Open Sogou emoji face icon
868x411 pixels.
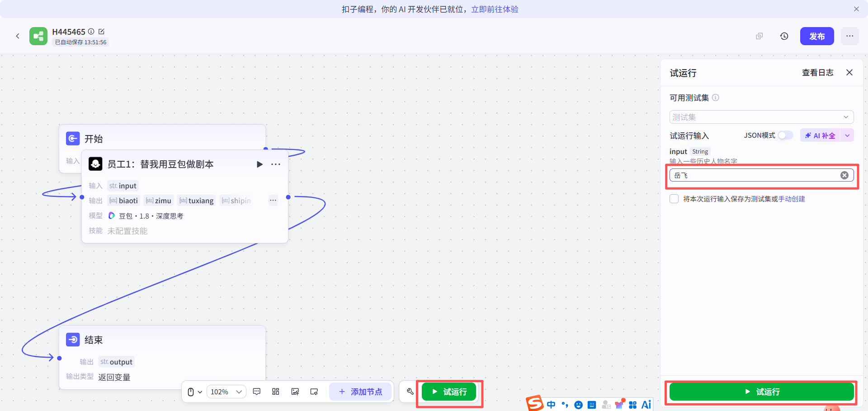578,405
